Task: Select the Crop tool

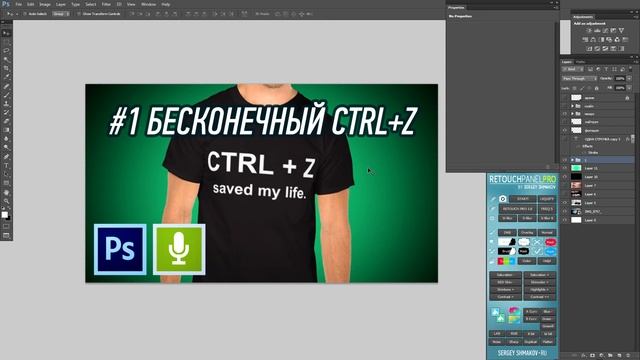Action: [6, 68]
